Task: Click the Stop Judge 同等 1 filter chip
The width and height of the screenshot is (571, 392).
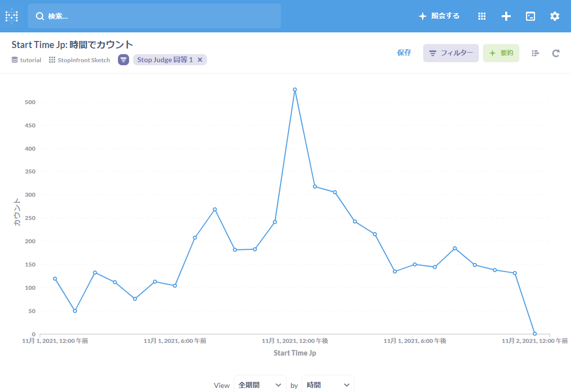Action: click(x=165, y=60)
